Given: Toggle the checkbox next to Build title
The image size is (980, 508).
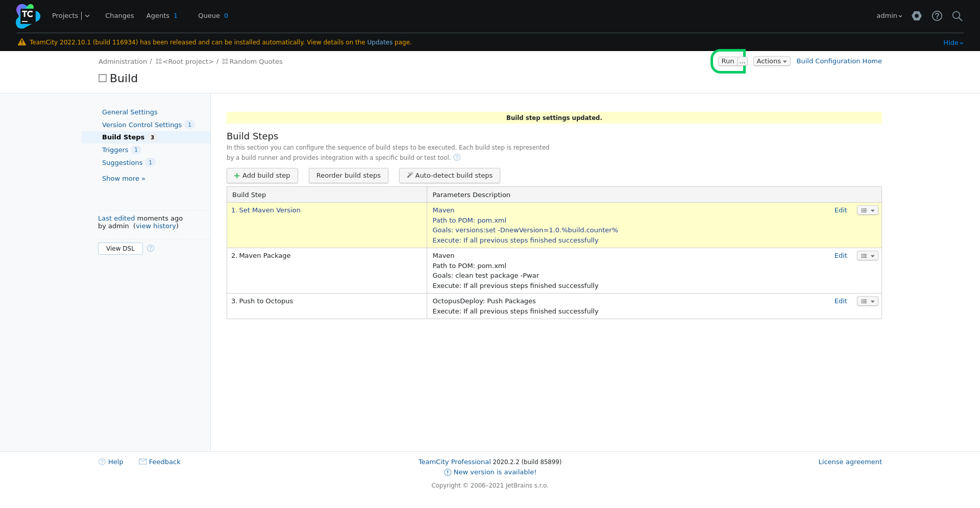Looking at the screenshot, I should (x=103, y=78).
